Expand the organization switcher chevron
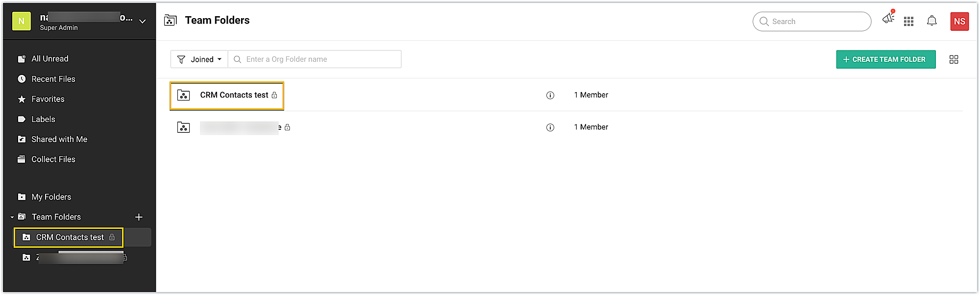Image resolution: width=980 pixels, height=295 pixels. coord(143,21)
